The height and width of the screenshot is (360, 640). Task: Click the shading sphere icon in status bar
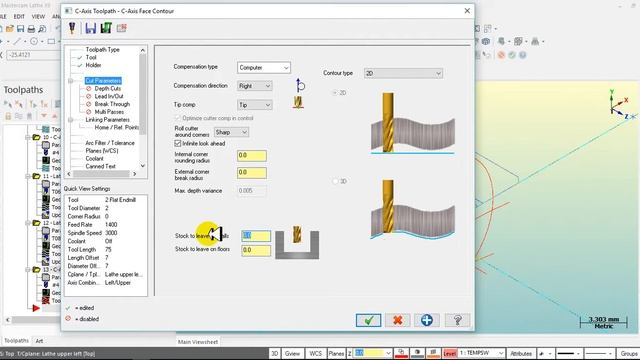click(x=417, y=353)
